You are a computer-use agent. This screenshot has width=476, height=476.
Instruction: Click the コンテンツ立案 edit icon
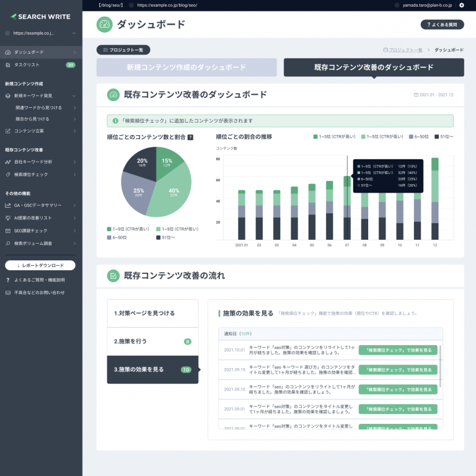point(8,131)
